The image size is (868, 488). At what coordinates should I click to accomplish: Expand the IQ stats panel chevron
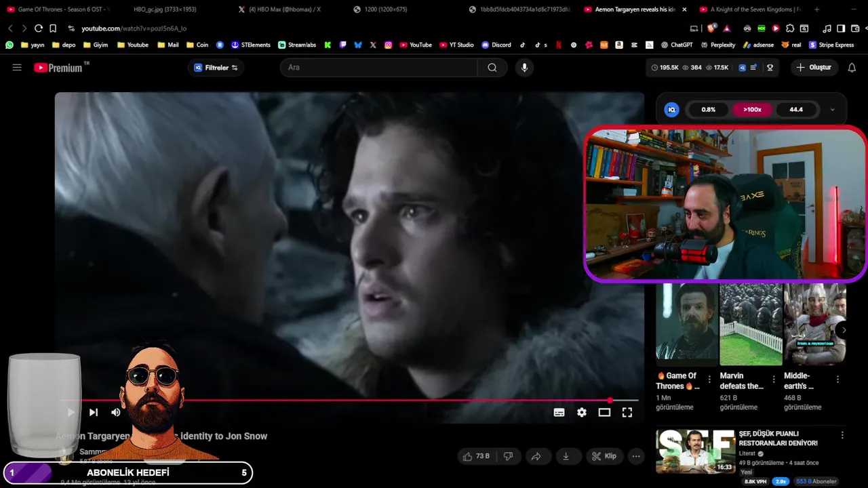pos(833,109)
